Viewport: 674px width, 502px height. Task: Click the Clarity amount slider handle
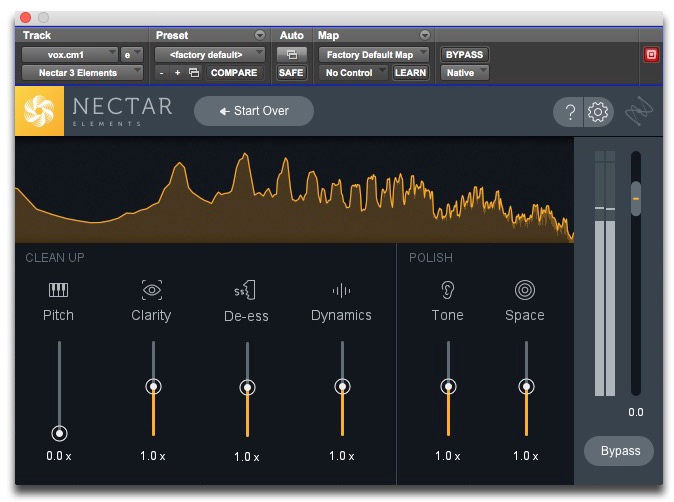[x=153, y=386]
